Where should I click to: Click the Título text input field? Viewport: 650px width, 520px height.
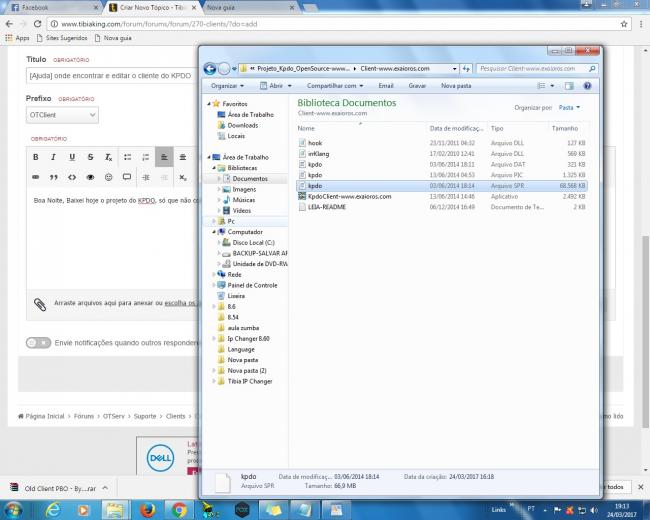pos(110,75)
